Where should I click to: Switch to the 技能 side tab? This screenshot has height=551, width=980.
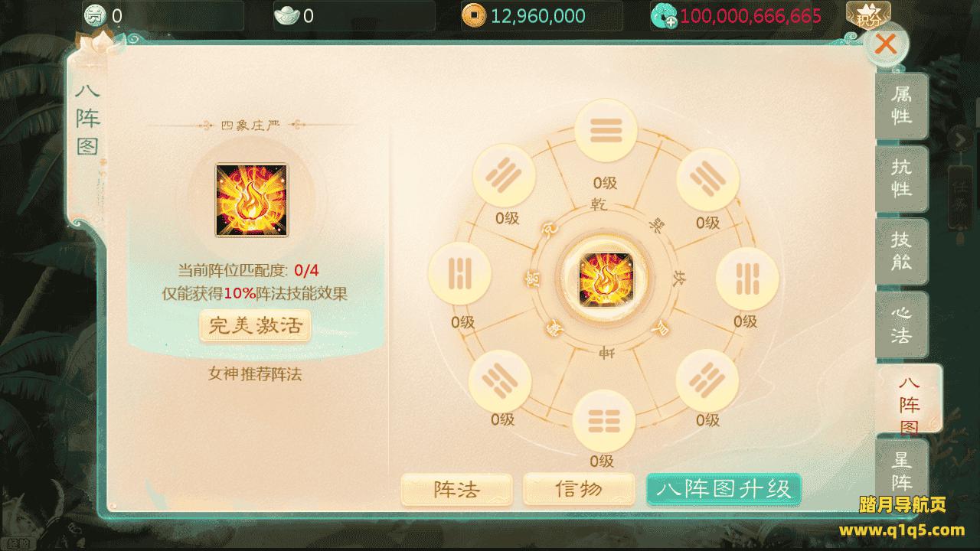[902, 251]
